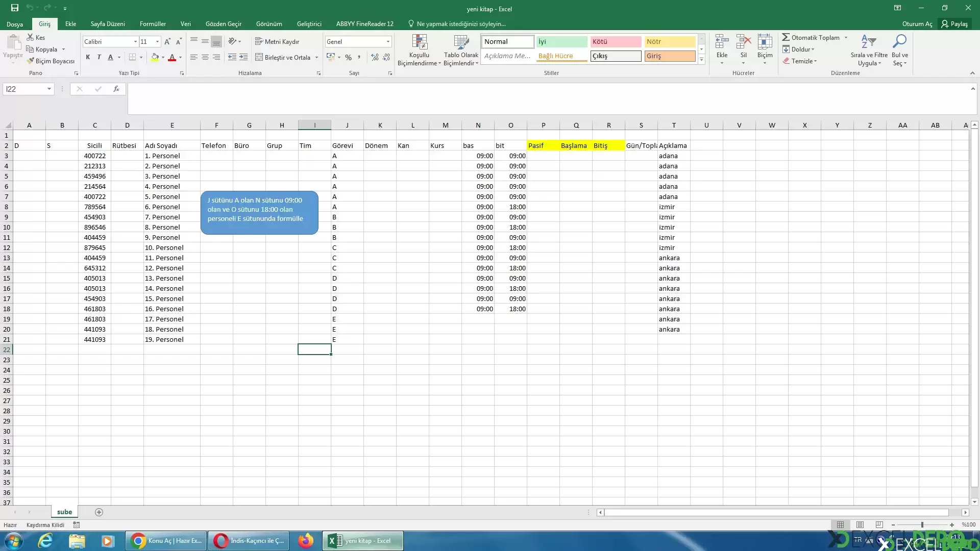This screenshot has height=551, width=980.
Task: Toggle align right in alignment group
Action: click(x=216, y=57)
